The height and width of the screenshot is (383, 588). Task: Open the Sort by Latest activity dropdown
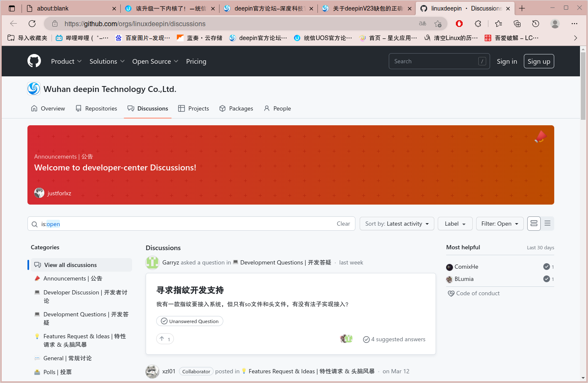pos(396,224)
